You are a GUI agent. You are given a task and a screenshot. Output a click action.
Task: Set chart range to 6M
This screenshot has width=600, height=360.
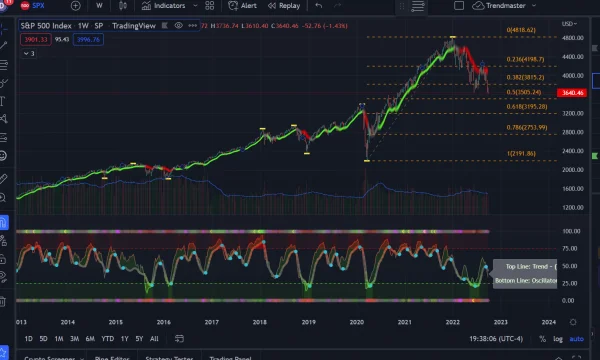coord(90,339)
